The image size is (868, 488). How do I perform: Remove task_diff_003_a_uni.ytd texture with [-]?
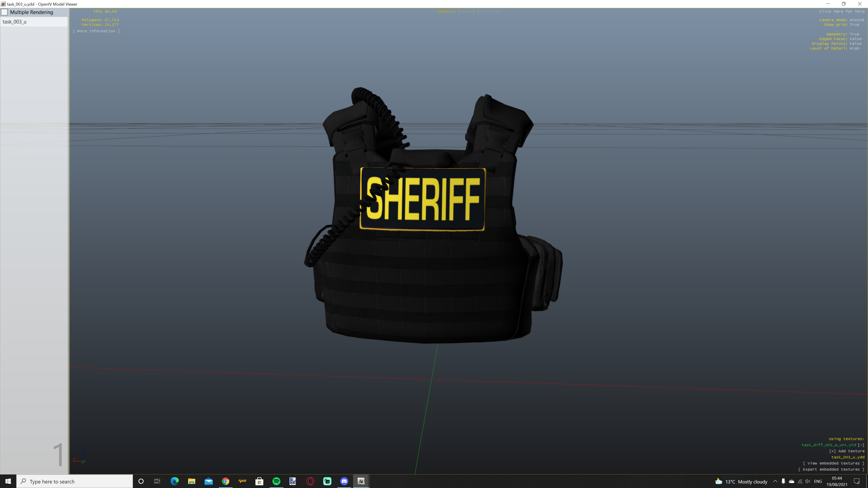point(861,445)
